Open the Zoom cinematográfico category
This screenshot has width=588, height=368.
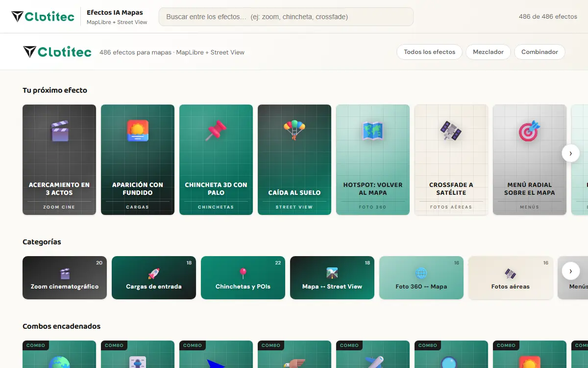65,278
